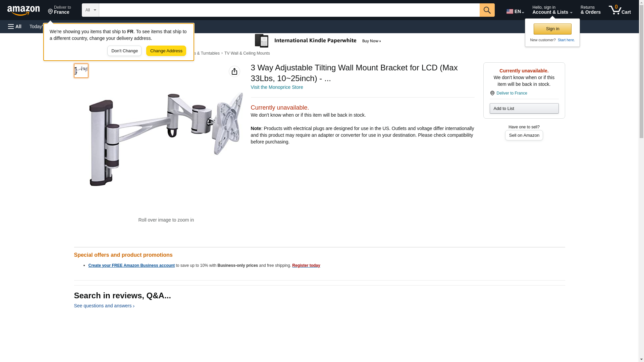
Task: Open Returns & Orders
Action: point(590,10)
